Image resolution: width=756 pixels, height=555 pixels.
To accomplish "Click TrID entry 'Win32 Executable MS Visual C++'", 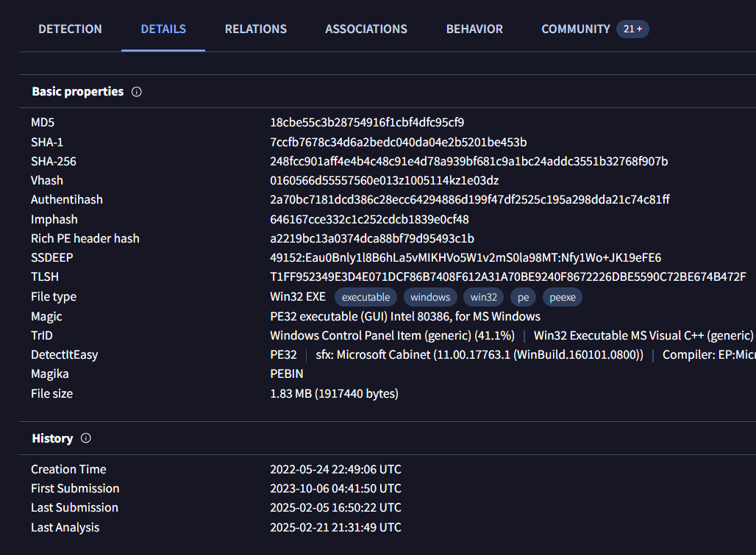I will 645,335.
